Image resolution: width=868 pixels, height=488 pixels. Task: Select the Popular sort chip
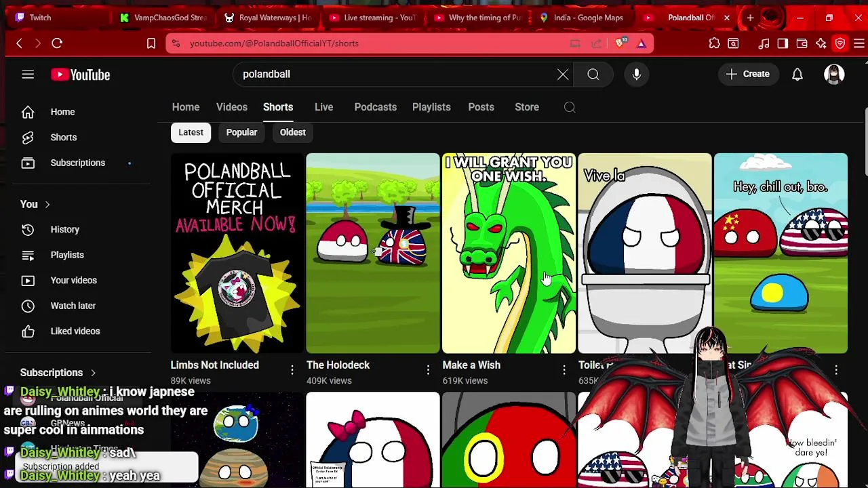241,132
